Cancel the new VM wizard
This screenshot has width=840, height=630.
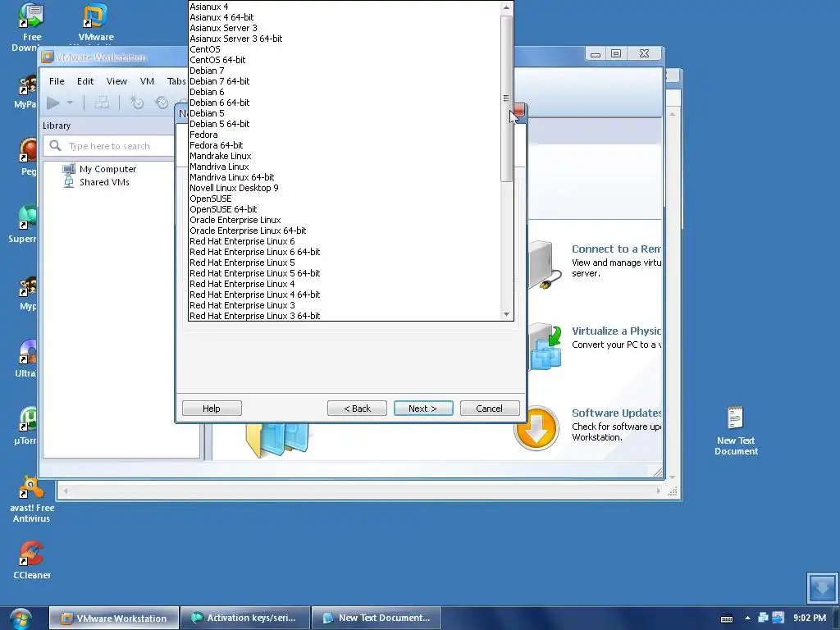tap(490, 409)
